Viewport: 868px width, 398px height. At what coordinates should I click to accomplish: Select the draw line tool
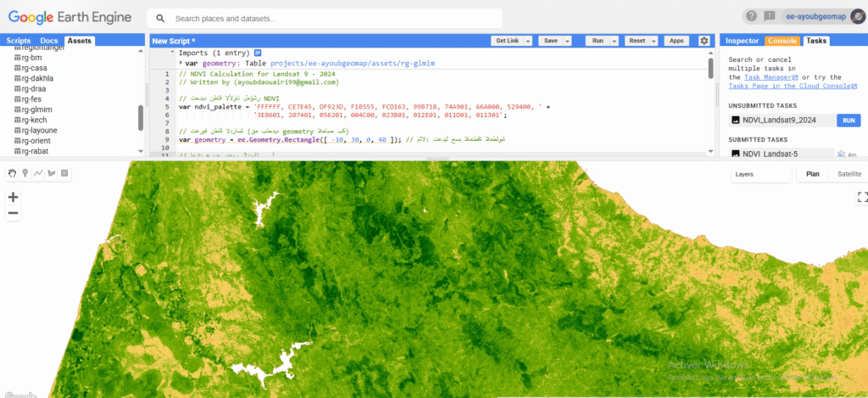click(x=38, y=173)
